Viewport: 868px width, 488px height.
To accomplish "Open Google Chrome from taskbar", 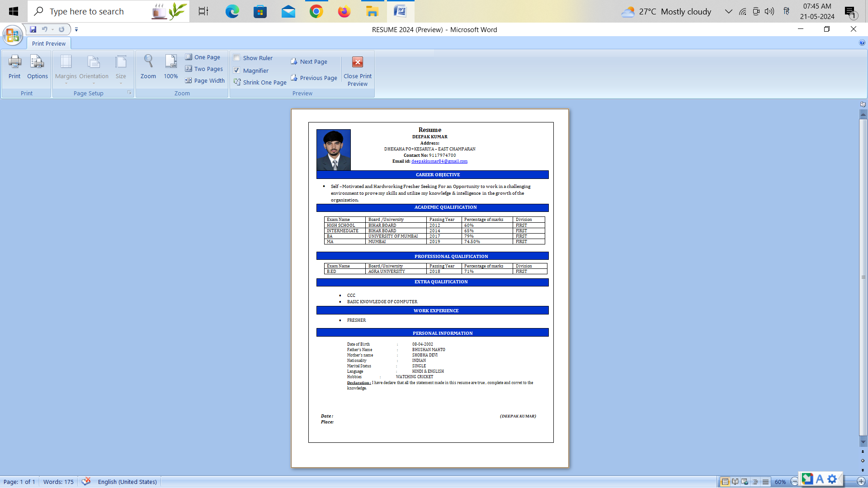I will (316, 11).
